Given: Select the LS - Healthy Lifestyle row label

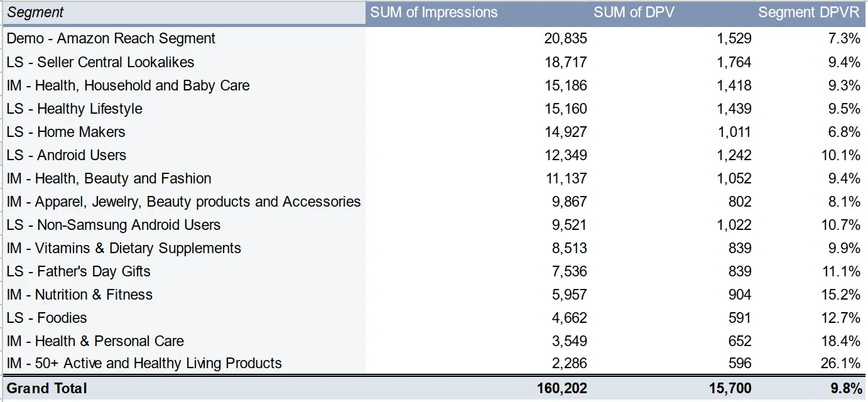Looking at the screenshot, I should click(75, 109).
